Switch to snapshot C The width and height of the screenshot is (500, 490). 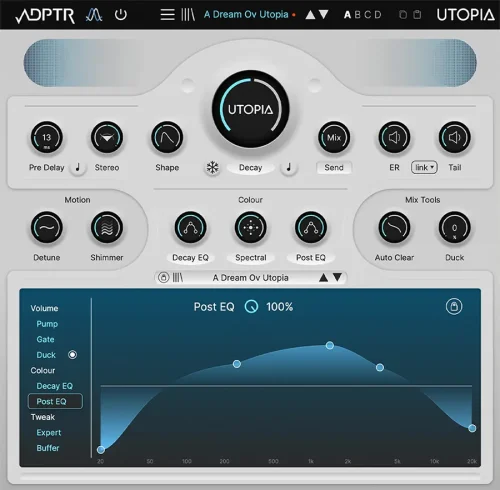click(368, 15)
